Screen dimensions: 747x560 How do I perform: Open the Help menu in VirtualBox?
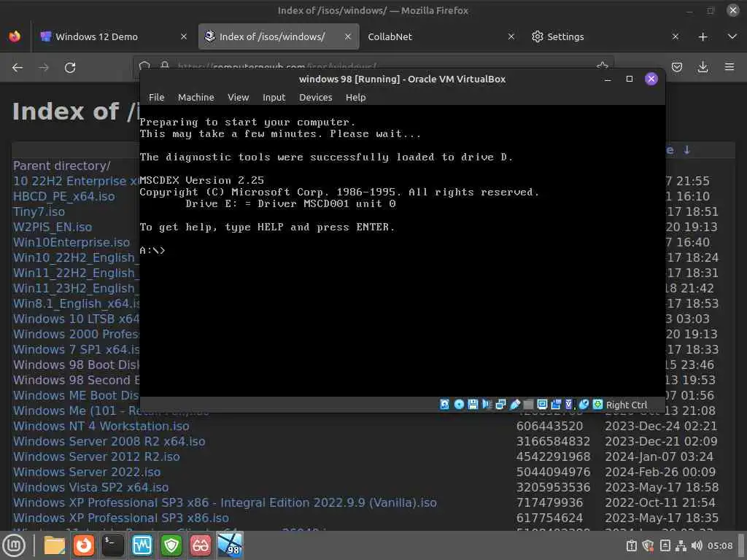point(355,97)
